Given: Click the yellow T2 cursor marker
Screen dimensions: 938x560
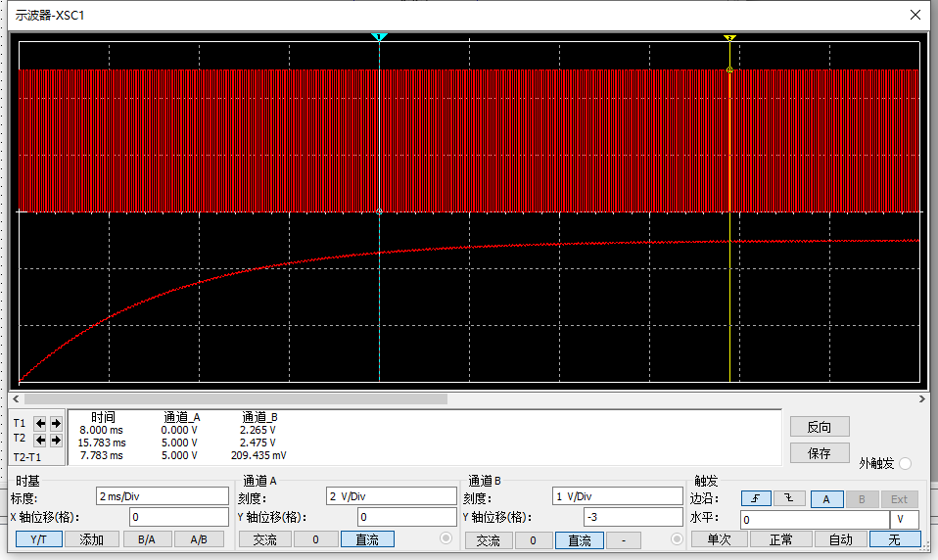Looking at the screenshot, I should [729, 37].
